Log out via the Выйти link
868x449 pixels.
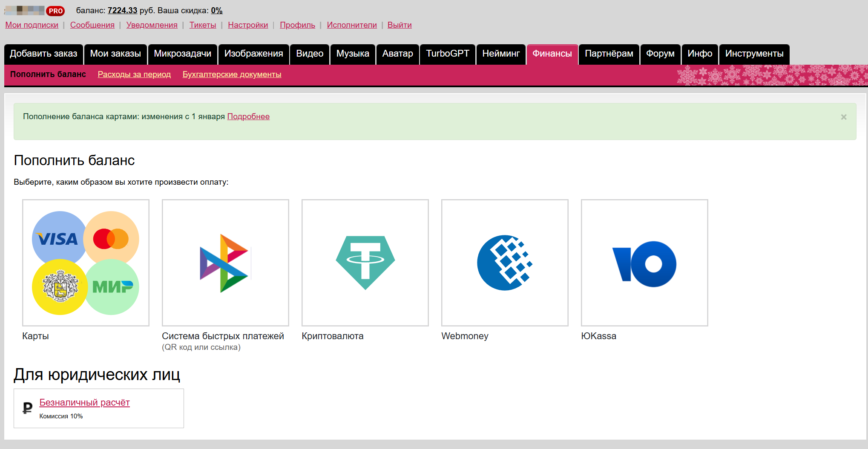[x=399, y=25]
